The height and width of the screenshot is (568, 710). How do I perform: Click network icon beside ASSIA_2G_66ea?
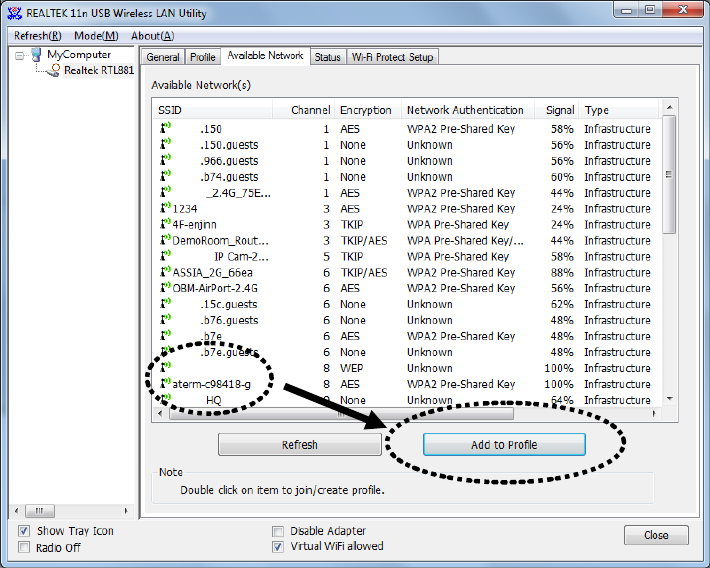[x=166, y=272]
